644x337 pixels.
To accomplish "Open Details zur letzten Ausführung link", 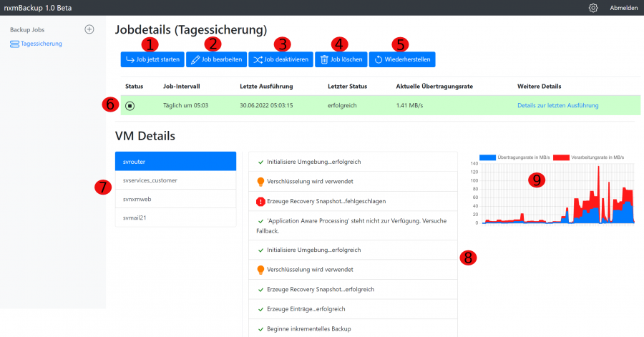I will [557, 105].
